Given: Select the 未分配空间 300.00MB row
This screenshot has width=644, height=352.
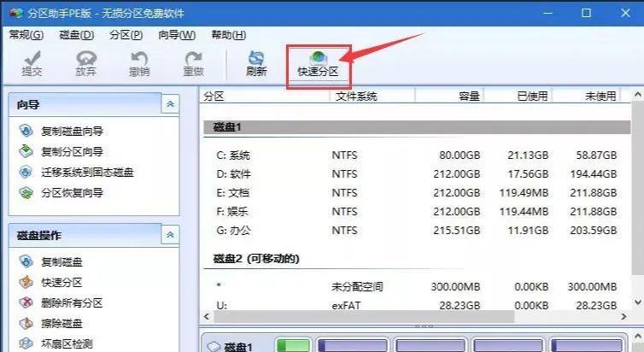Looking at the screenshot, I should [x=417, y=287].
